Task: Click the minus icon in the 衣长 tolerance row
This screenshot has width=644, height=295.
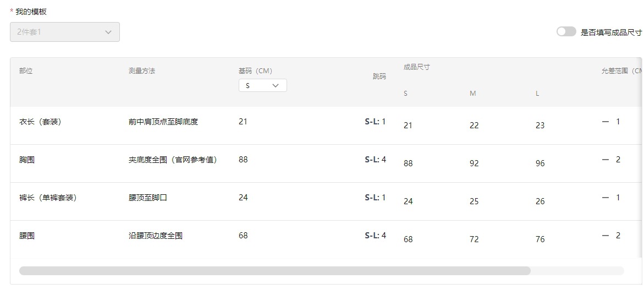Action: (x=606, y=122)
